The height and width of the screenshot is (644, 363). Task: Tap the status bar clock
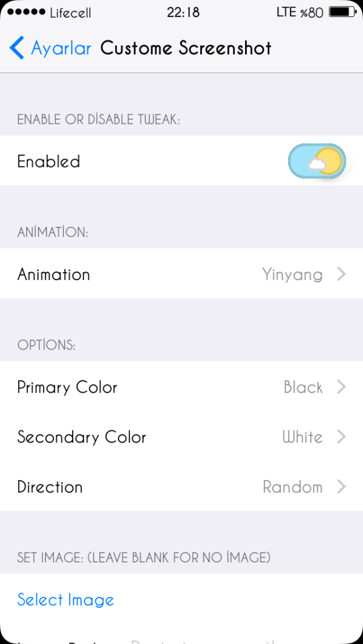[182, 12]
